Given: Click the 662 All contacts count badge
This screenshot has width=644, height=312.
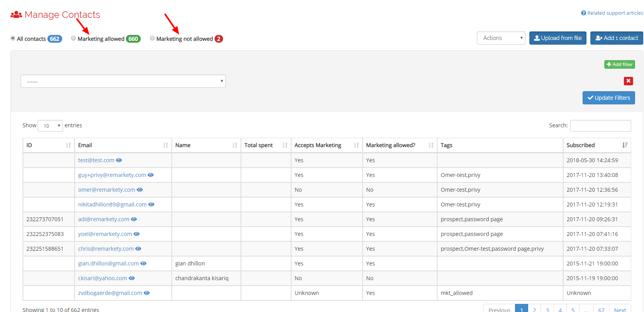Looking at the screenshot, I should click(55, 39).
